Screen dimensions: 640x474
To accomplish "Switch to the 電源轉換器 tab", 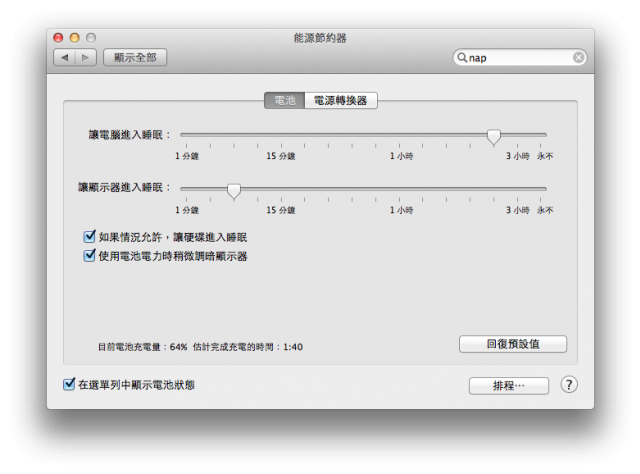I will [x=341, y=100].
